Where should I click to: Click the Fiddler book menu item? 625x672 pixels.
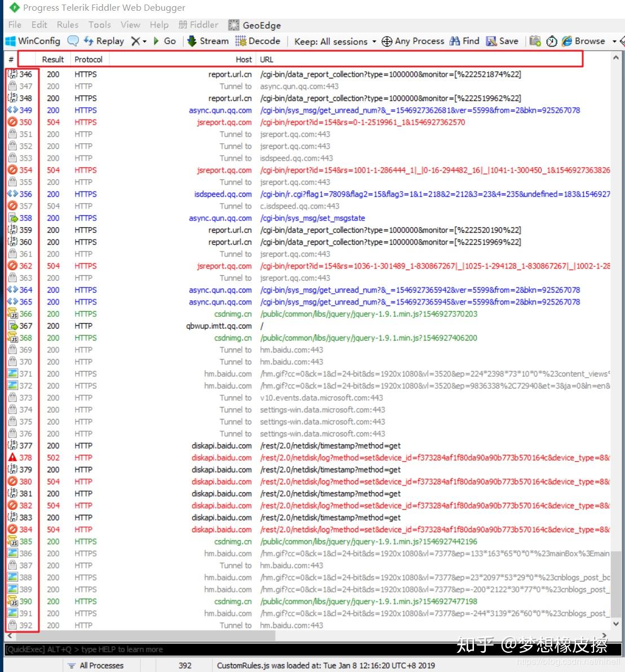click(198, 25)
